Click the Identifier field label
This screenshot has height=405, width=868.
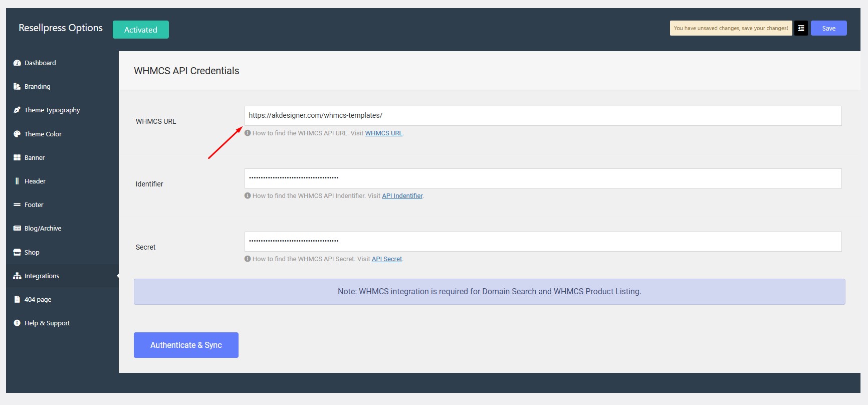click(149, 184)
